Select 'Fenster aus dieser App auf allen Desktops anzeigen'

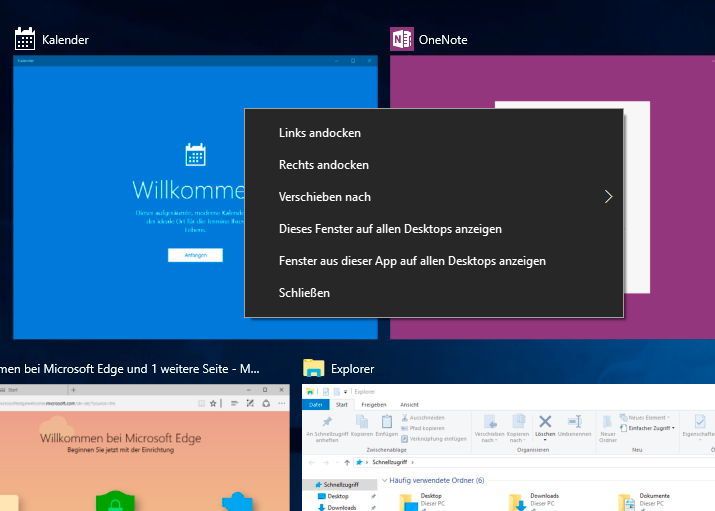pyautogui.click(x=434, y=261)
